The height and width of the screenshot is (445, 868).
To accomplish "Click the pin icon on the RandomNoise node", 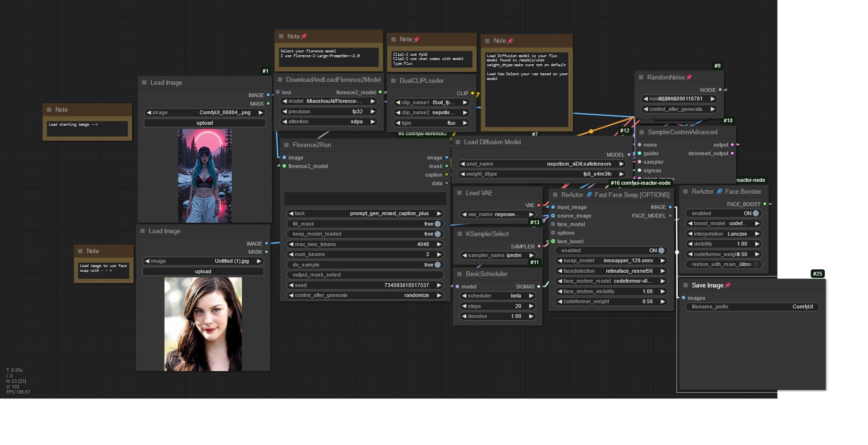I will [689, 78].
